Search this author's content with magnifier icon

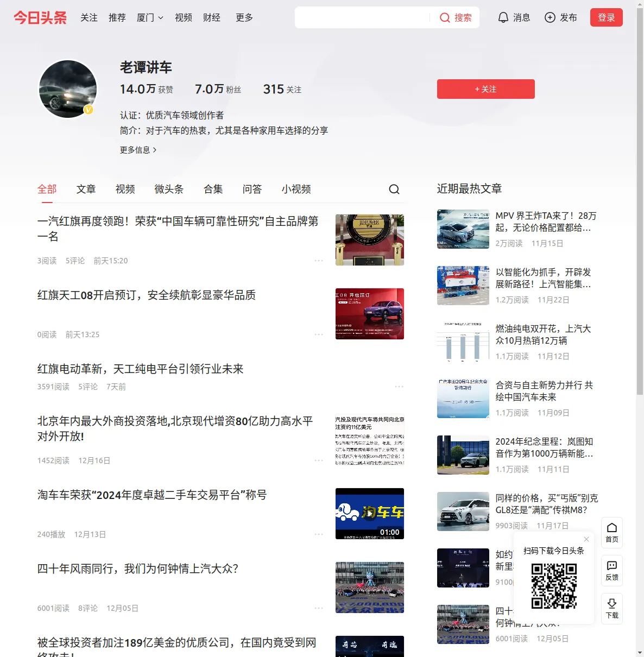click(x=394, y=189)
